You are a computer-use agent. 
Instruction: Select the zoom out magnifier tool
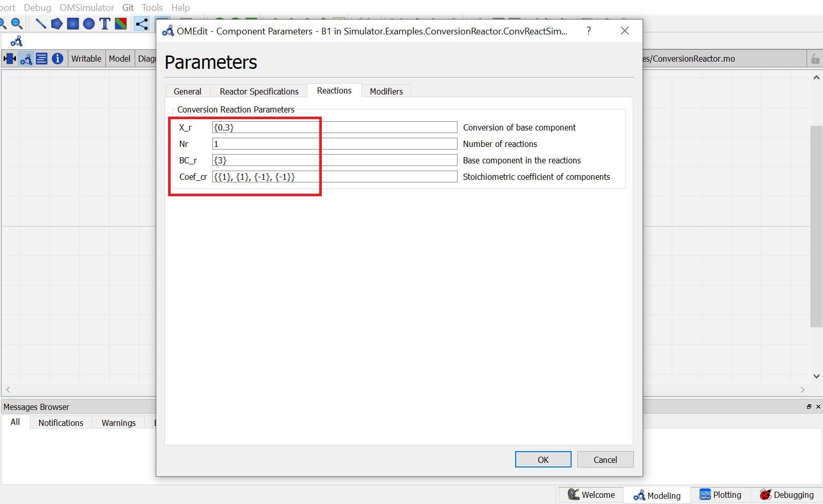click(x=17, y=24)
